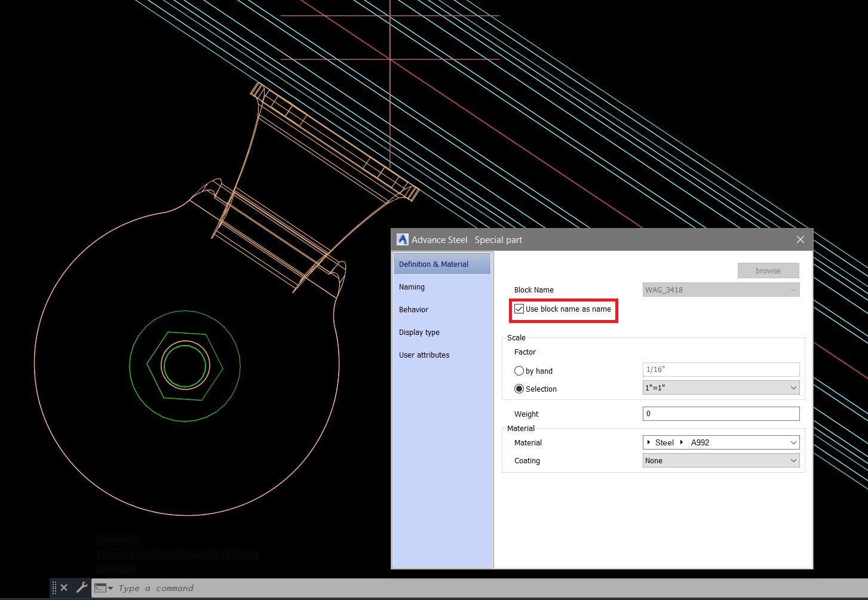Select the 'Selection' scale factor radio button

[519, 389]
